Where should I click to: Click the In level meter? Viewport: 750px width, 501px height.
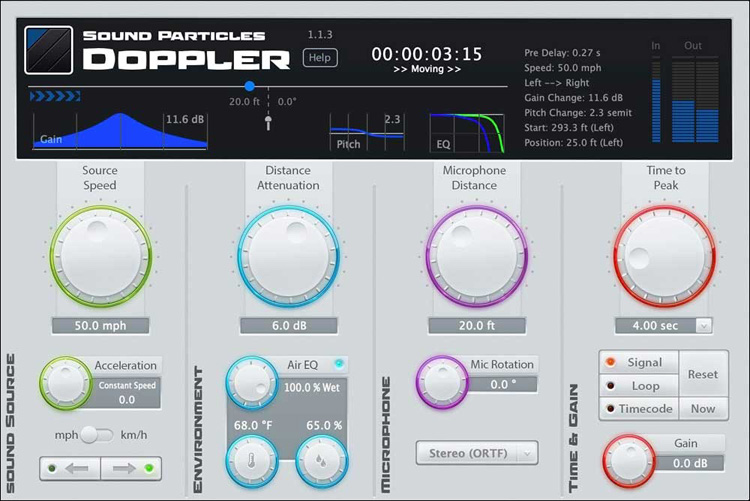tap(656, 100)
